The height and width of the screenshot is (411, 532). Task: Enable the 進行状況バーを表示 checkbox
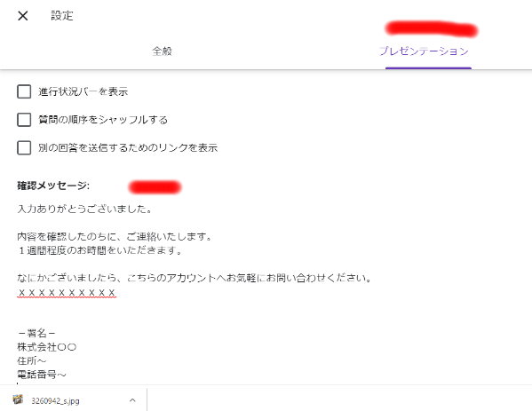click(24, 91)
